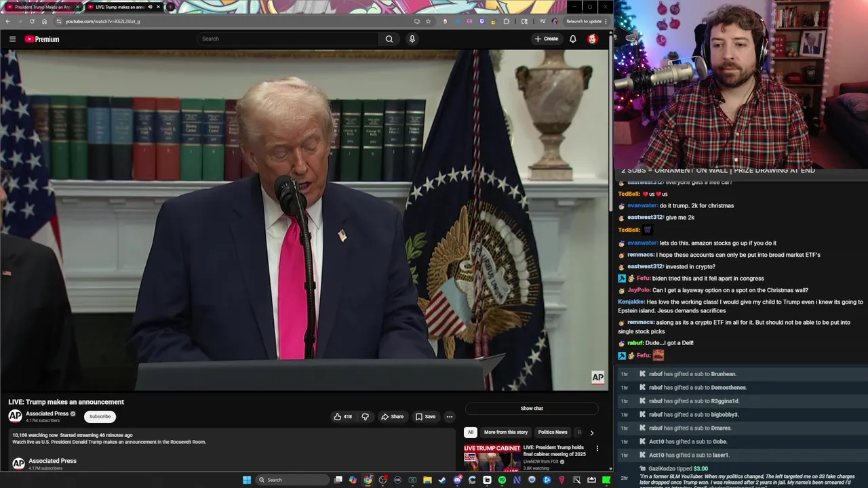Viewport: 868px width, 488px height.
Task: Bookmark this page with the star icon
Action: [428, 21]
